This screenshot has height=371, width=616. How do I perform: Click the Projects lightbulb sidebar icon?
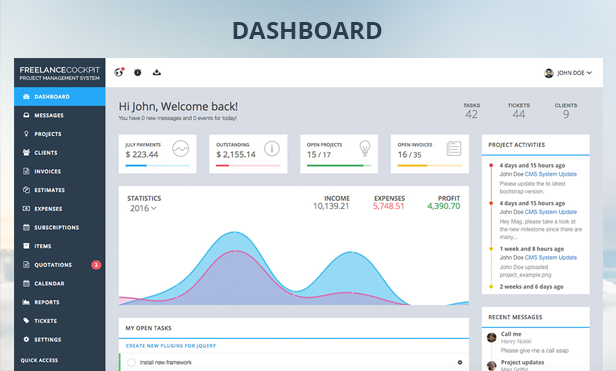click(x=26, y=134)
